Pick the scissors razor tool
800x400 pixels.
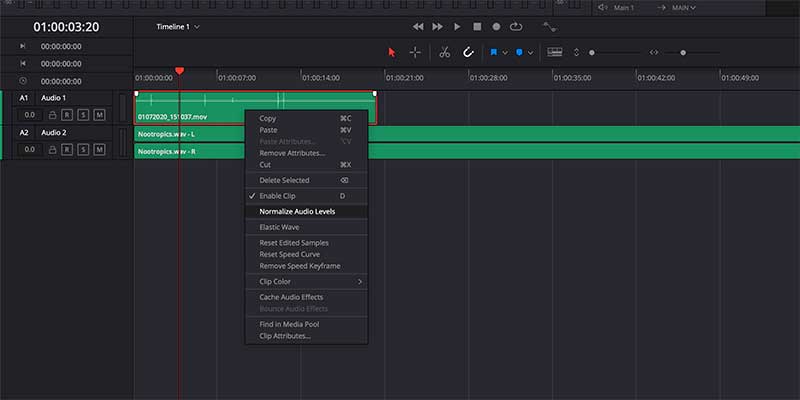click(x=444, y=53)
